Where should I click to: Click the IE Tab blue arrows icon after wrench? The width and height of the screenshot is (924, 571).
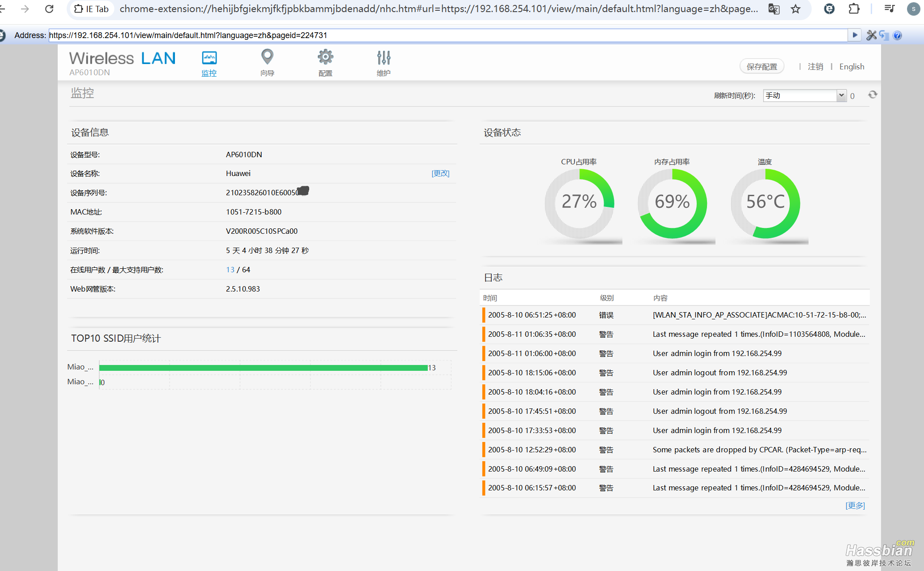(x=884, y=35)
